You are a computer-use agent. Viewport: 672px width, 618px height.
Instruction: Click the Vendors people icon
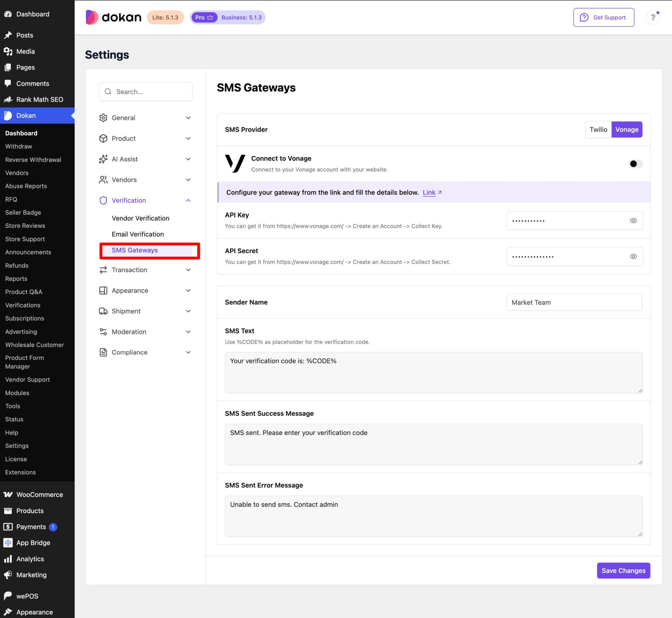click(103, 180)
